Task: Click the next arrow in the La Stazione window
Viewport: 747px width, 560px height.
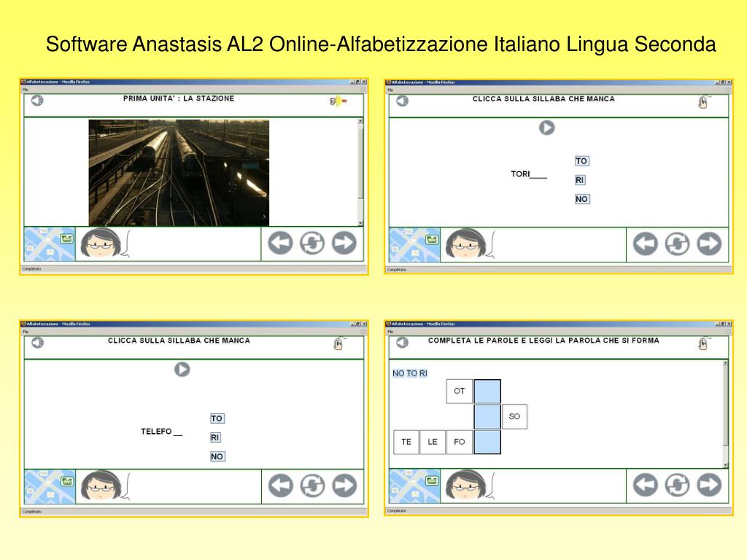Action: pyautogui.click(x=344, y=243)
